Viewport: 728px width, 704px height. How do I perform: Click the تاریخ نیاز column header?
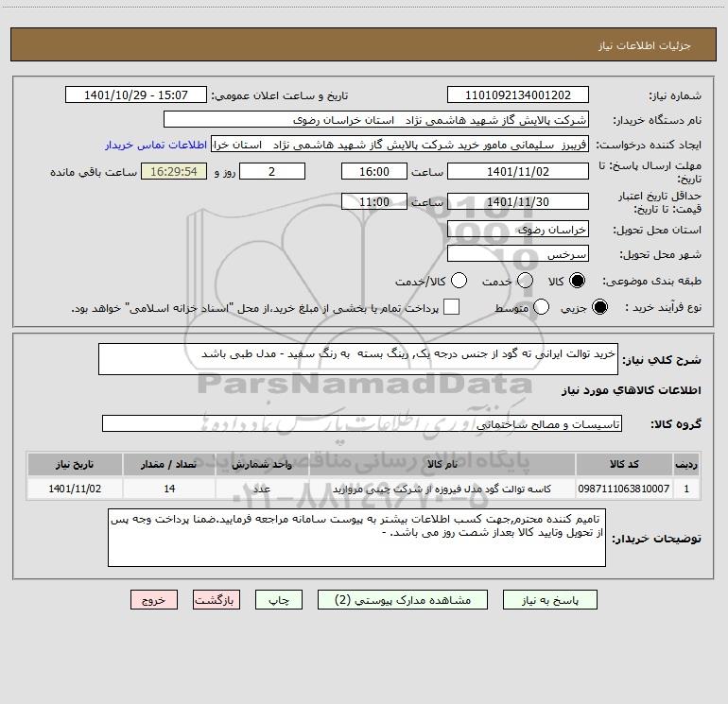pos(75,464)
